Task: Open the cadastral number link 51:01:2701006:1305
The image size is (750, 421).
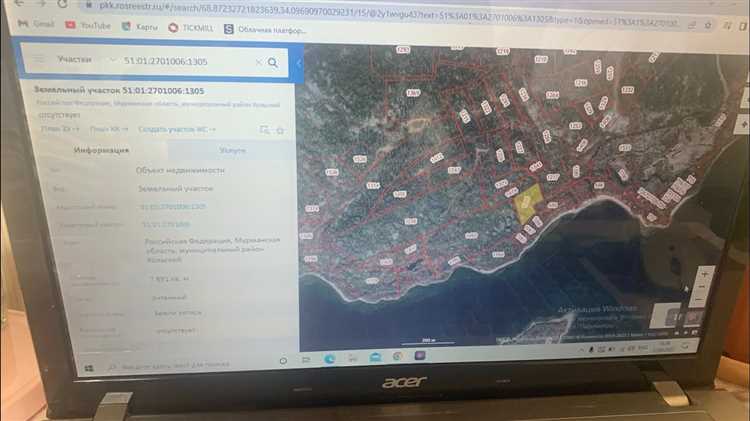Action: 171,206
